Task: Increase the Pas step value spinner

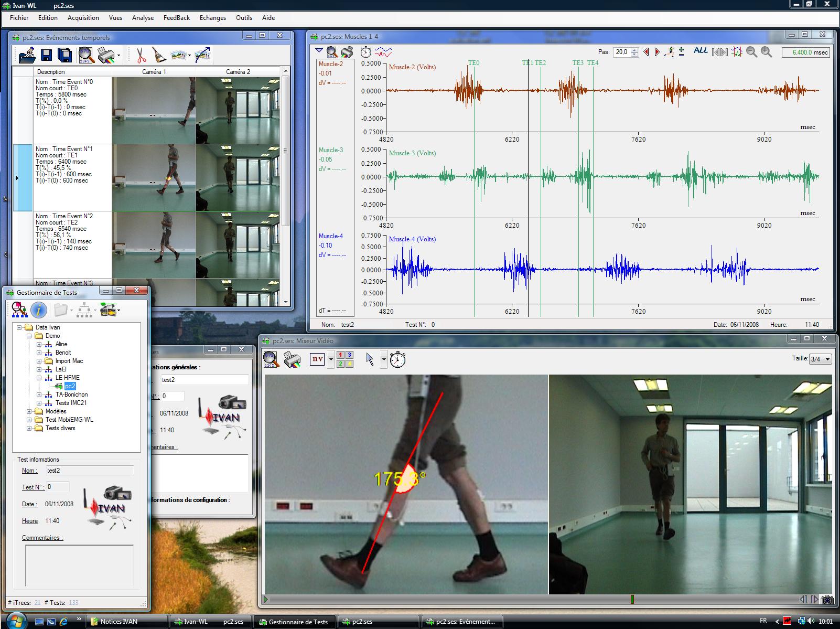Action: coord(635,50)
